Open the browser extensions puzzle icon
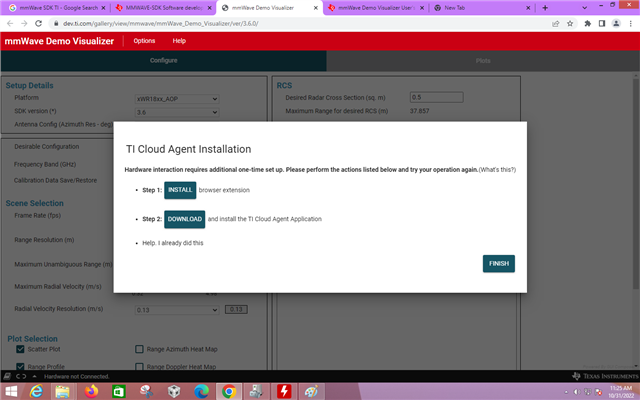640x400 pixels. pos(587,24)
